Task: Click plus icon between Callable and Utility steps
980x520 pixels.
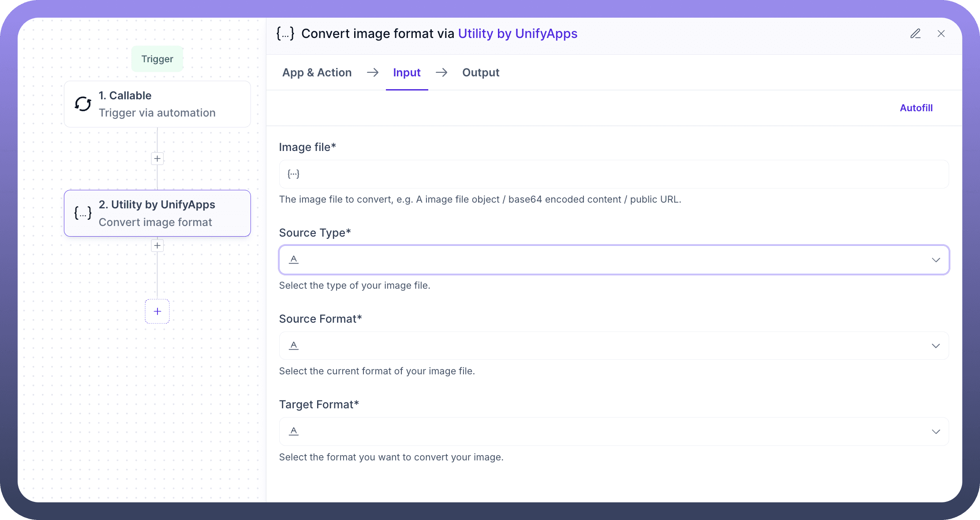Action: click(157, 158)
